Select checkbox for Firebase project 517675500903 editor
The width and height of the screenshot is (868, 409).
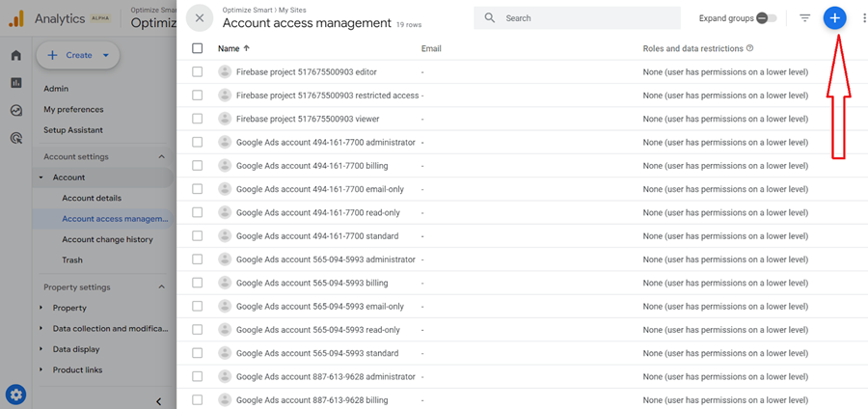198,72
